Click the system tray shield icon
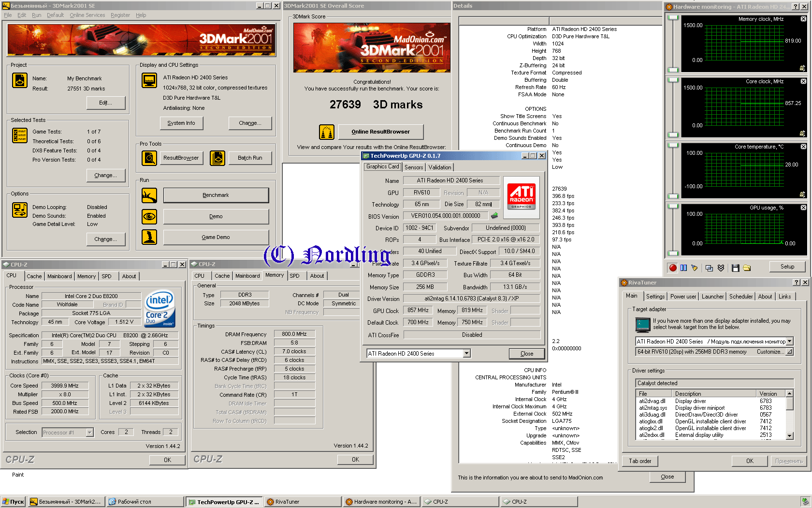Image resolution: width=812 pixels, height=508 pixels. [x=804, y=502]
